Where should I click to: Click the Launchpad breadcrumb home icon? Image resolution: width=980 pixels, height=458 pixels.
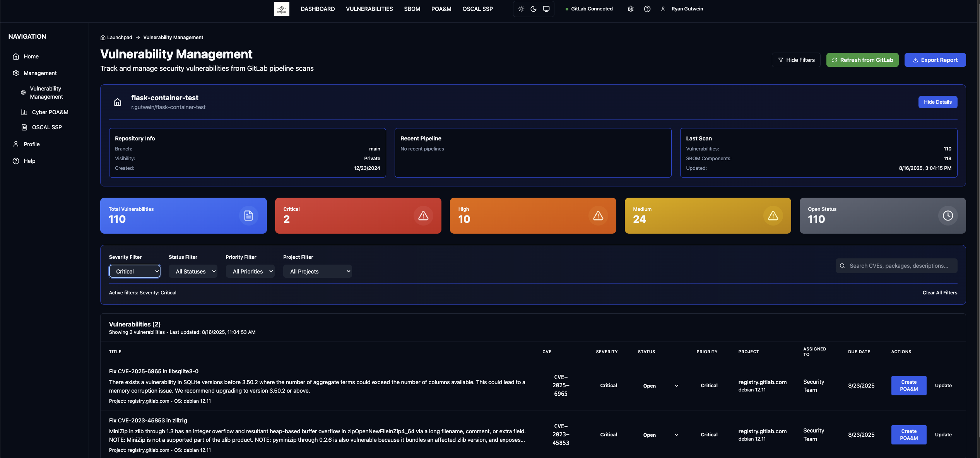pyautogui.click(x=102, y=37)
